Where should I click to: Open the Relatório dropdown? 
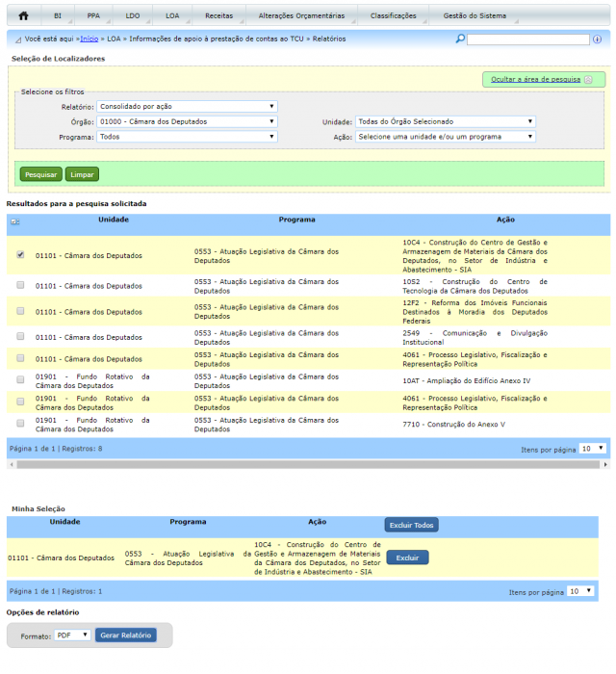coord(187,106)
